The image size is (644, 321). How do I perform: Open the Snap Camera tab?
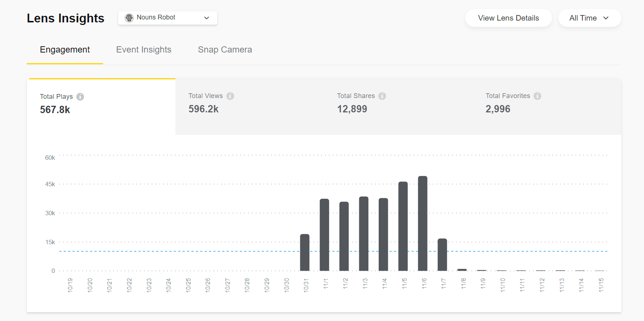(225, 50)
